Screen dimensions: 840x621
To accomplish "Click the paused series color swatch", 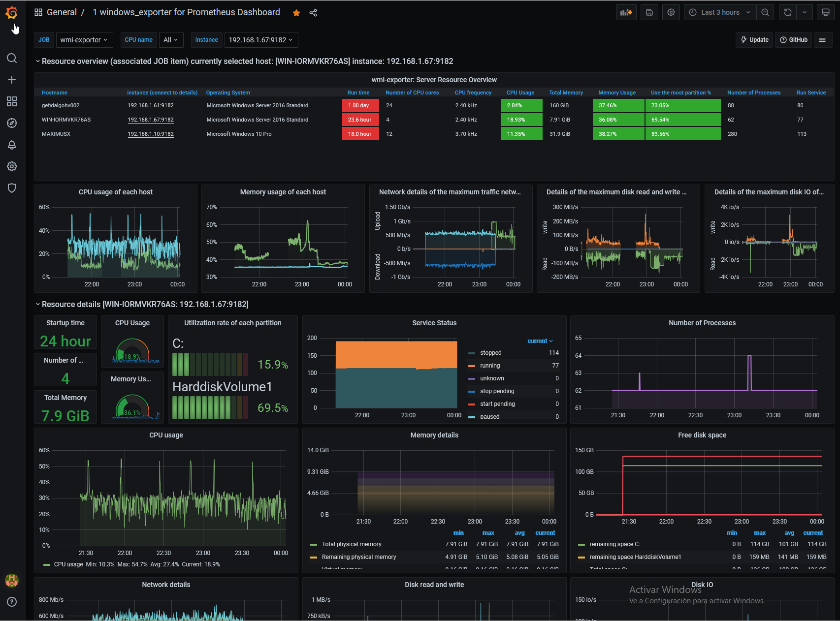I will [x=472, y=417].
